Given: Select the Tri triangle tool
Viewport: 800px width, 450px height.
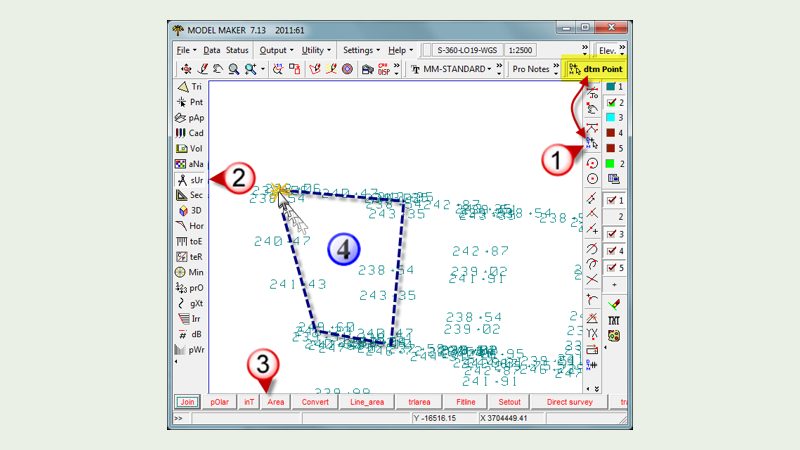Looking at the screenshot, I should pos(189,87).
